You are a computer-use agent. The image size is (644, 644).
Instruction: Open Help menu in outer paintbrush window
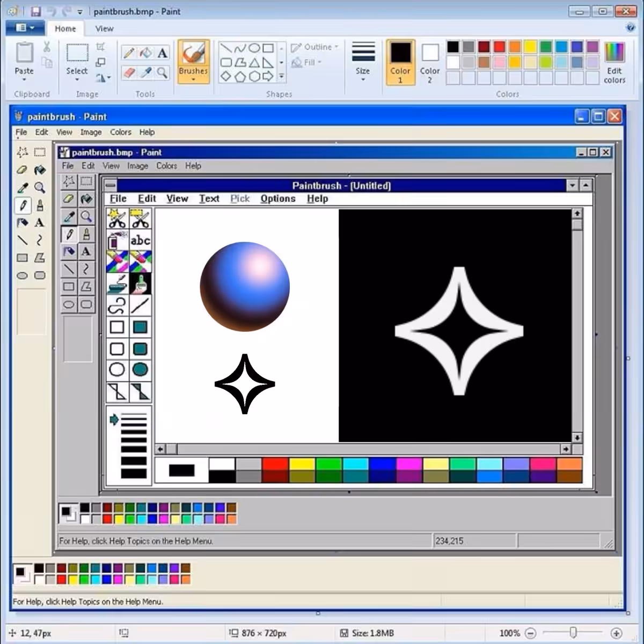[x=147, y=132]
